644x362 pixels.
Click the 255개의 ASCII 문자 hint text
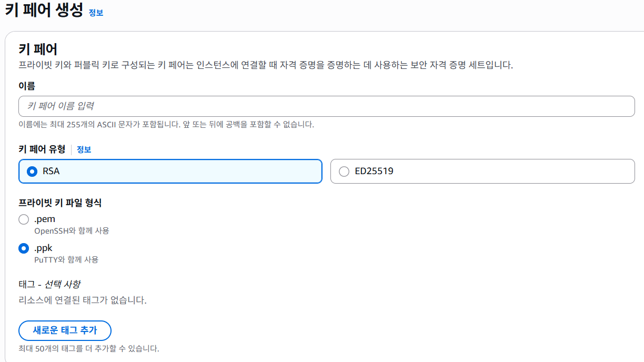coord(166,125)
